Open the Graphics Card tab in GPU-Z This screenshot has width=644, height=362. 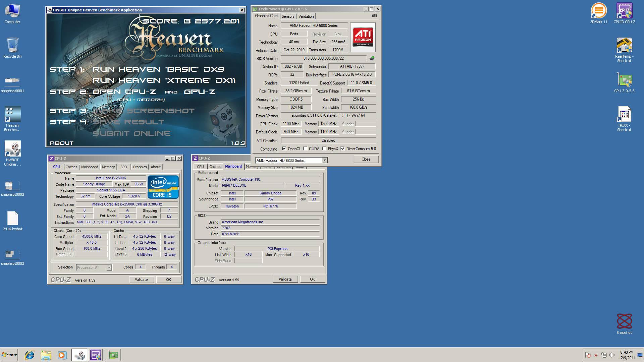point(266,16)
